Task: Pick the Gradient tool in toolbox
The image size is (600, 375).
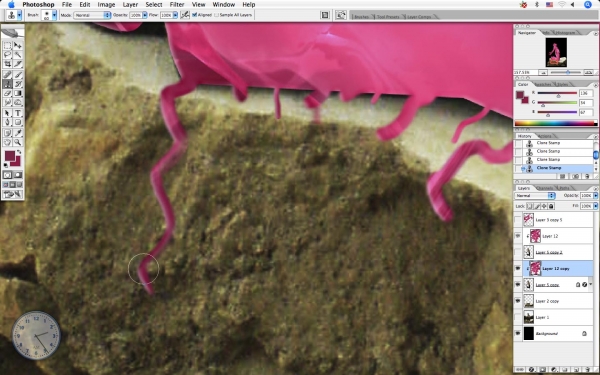Action: (18, 93)
